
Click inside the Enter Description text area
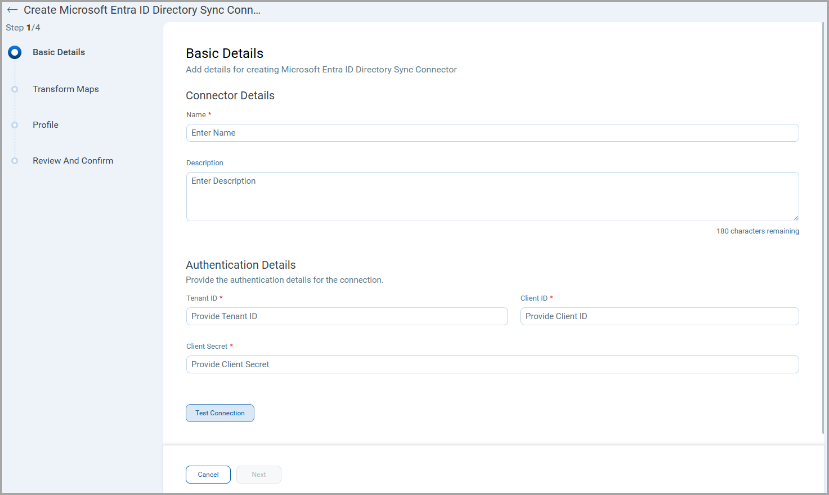[491, 196]
